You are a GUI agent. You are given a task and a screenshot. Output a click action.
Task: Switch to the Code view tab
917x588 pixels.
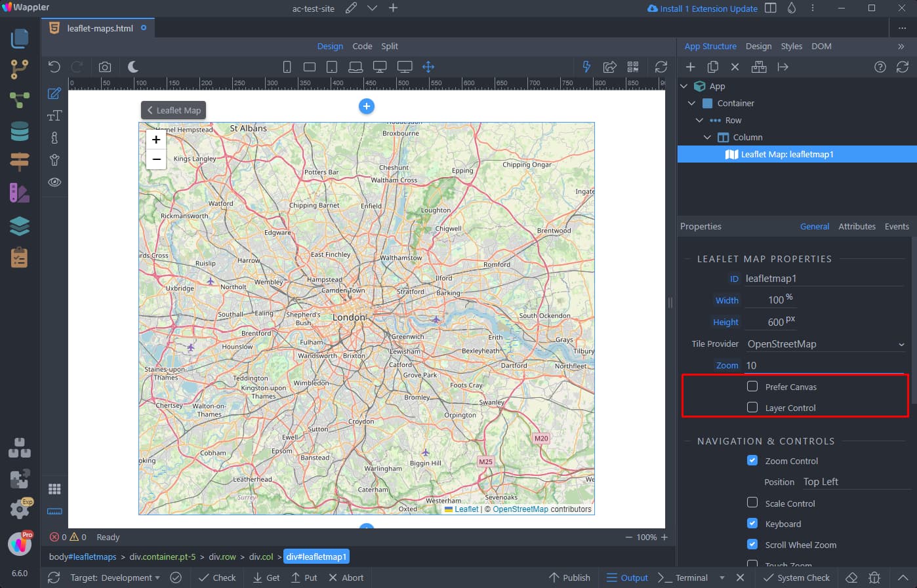click(362, 46)
